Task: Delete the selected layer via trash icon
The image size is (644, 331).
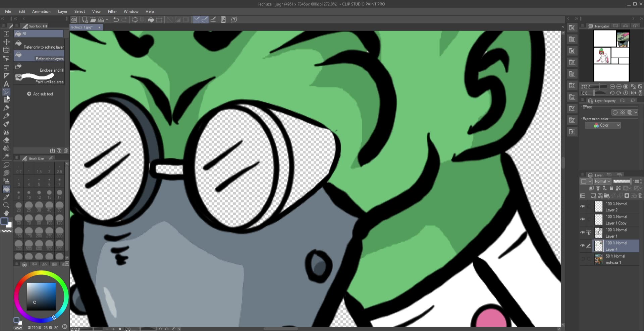Action: [x=641, y=196]
